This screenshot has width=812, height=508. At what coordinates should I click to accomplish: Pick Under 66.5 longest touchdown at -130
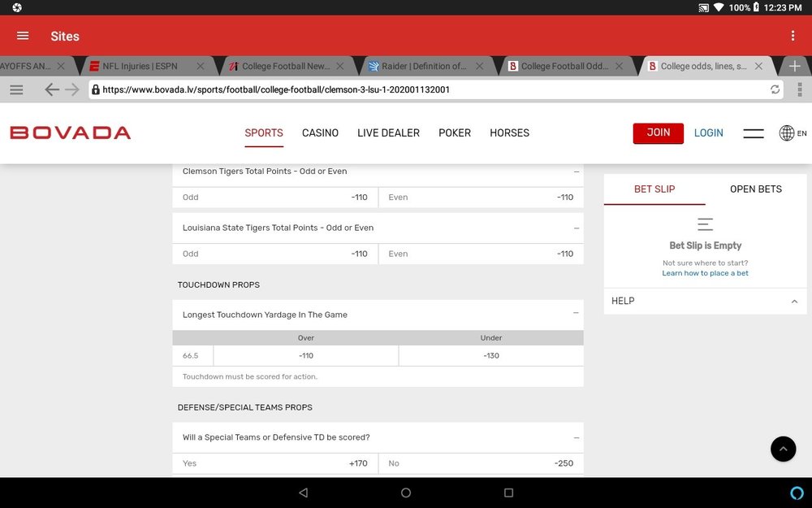click(x=491, y=356)
